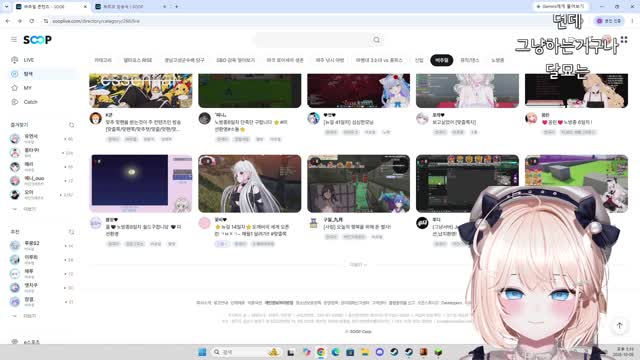This screenshot has width=640, height=360.
Task: Click the plain pink circle streamer avatar
Action: [x=204, y=223]
